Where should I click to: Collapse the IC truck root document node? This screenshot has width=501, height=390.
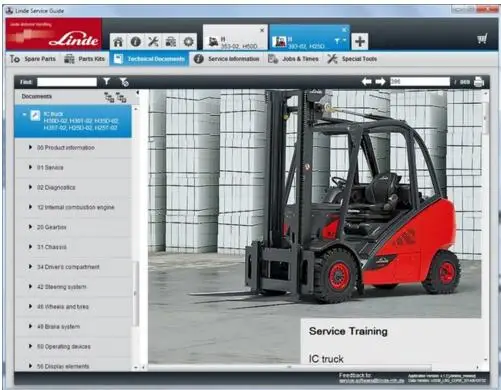(x=24, y=114)
